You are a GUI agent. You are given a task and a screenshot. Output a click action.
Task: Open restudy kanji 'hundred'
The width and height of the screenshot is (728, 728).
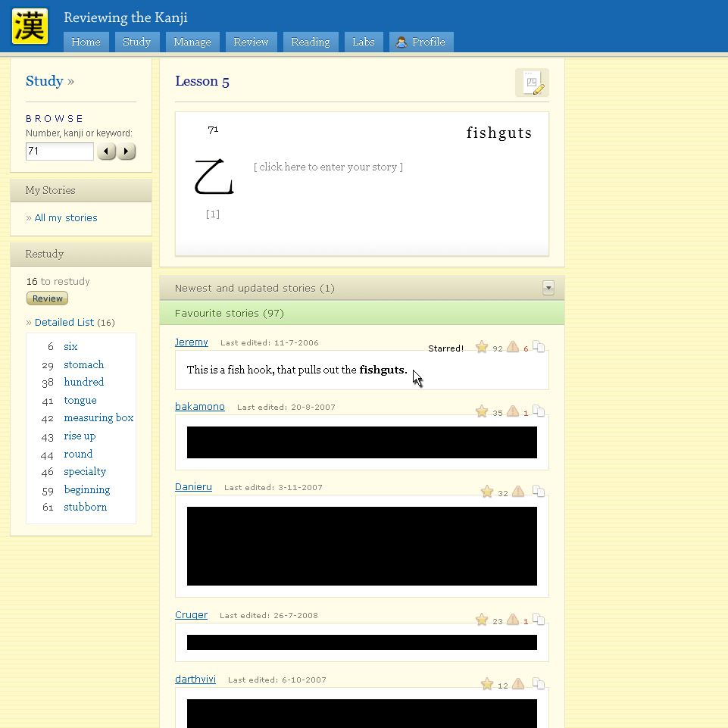click(83, 382)
